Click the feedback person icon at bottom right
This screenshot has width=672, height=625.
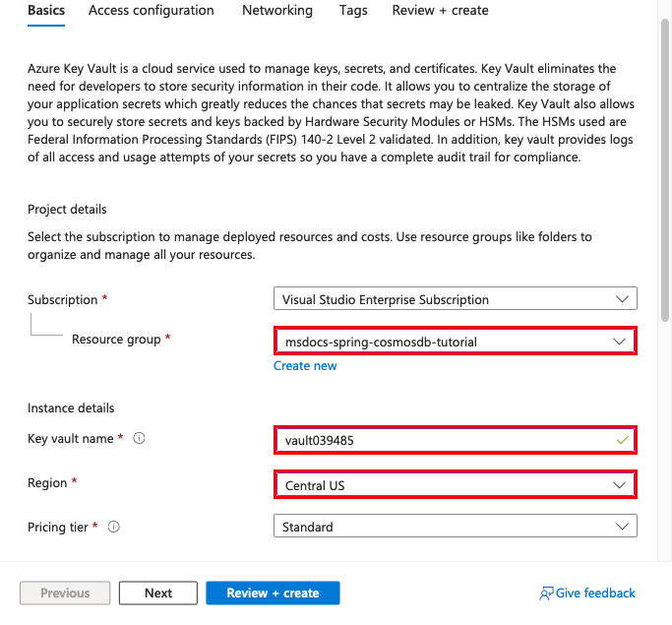(x=546, y=594)
